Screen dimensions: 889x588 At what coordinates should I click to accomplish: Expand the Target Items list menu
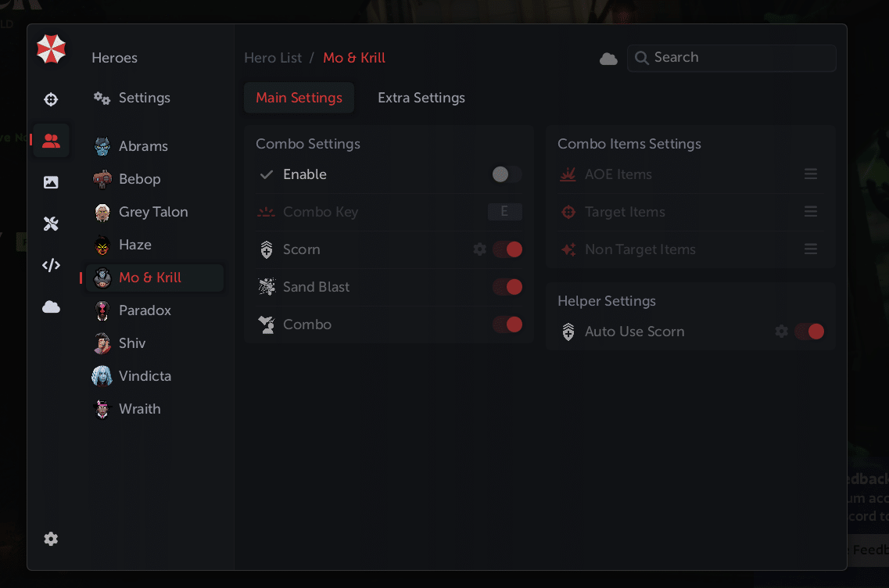(x=811, y=212)
